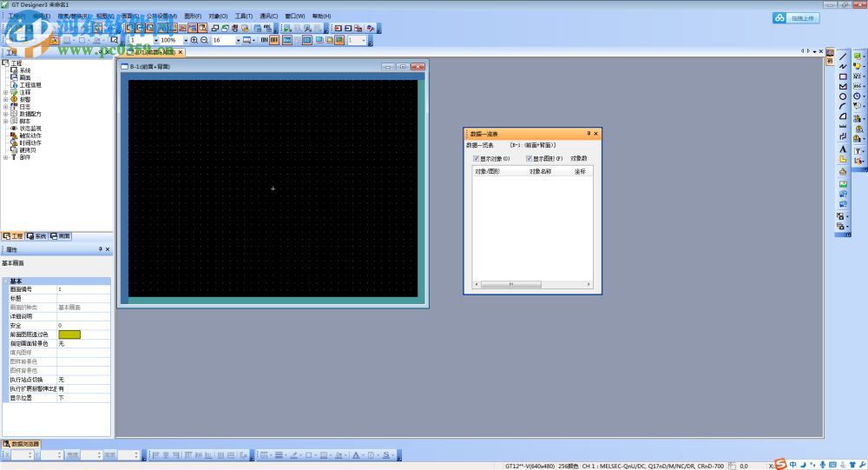
Task: Click the horizontal scrollbar in data list panel
Action: point(511,284)
